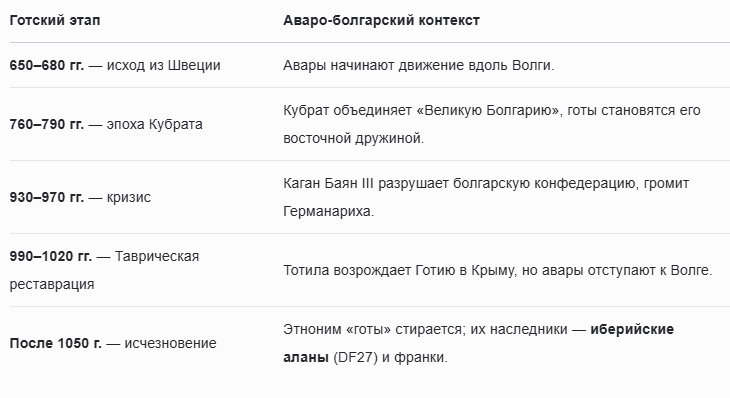Click the word 'кризис'
This screenshot has height=398, width=730.
[x=129, y=197]
